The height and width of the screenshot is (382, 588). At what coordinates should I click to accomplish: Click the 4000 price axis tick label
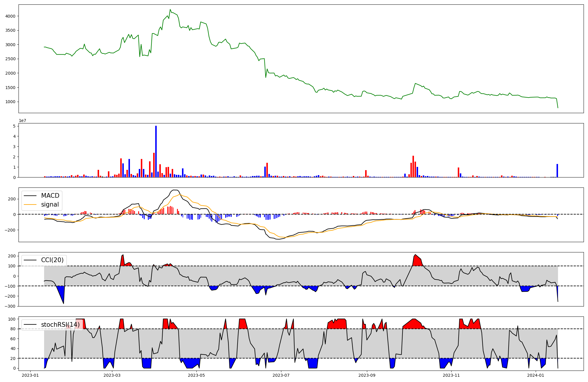[11, 16]
